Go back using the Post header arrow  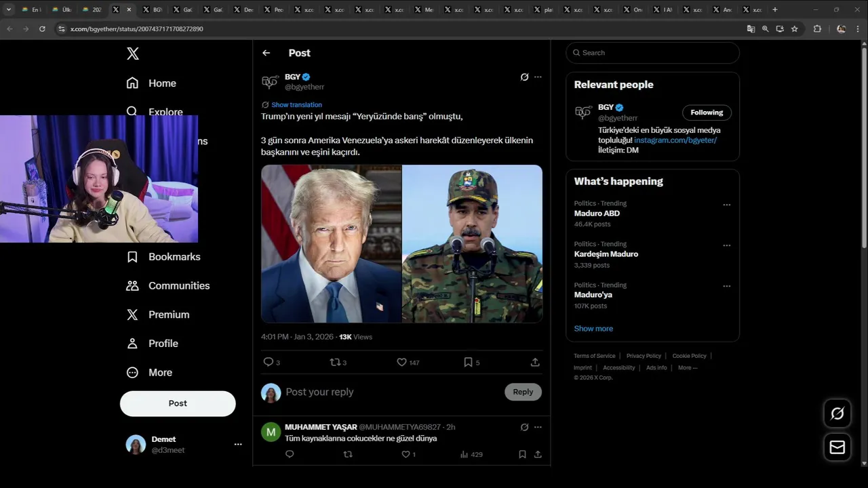pyautogui.click(x=267, y=53)
